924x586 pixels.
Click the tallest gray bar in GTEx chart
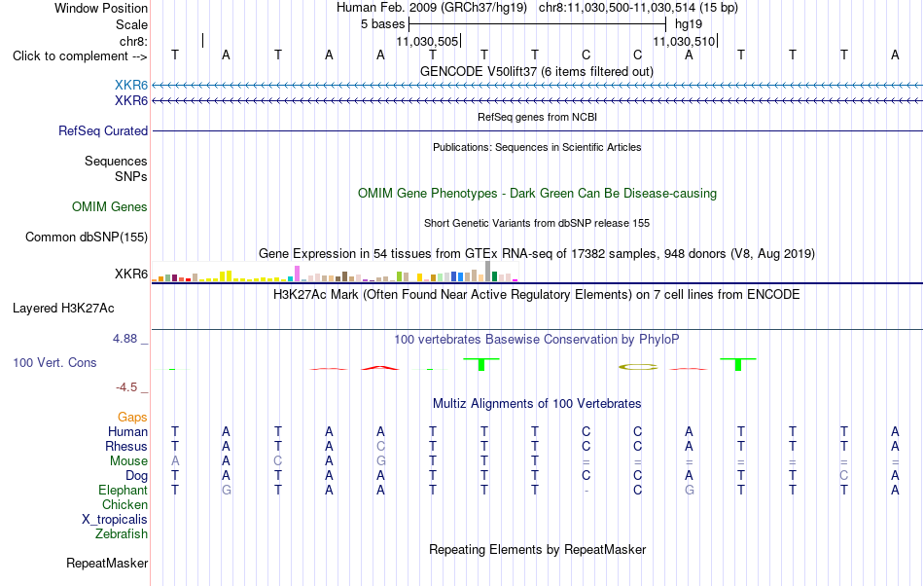[x=487, y=272]
